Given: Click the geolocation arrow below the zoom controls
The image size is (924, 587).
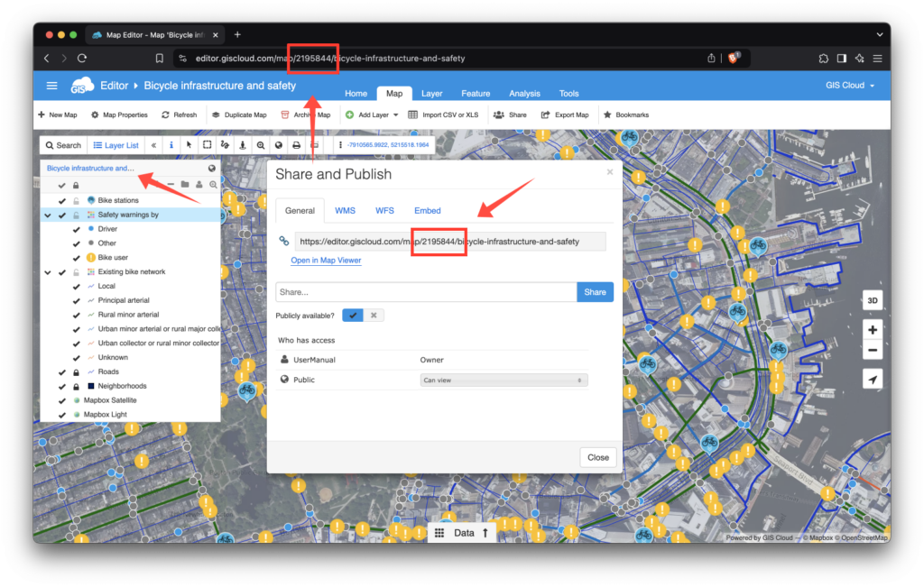Looking at the screenshot, I should coord(872,379).
